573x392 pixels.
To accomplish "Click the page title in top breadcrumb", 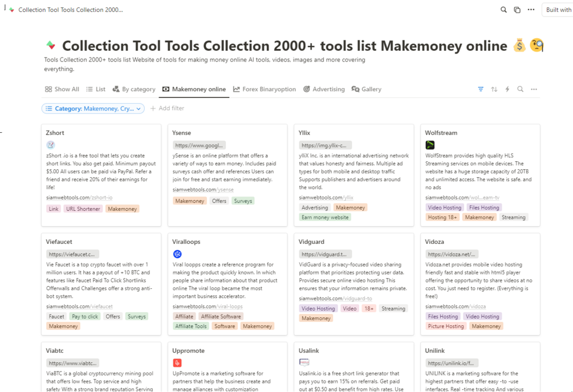I will coord(71,10).
